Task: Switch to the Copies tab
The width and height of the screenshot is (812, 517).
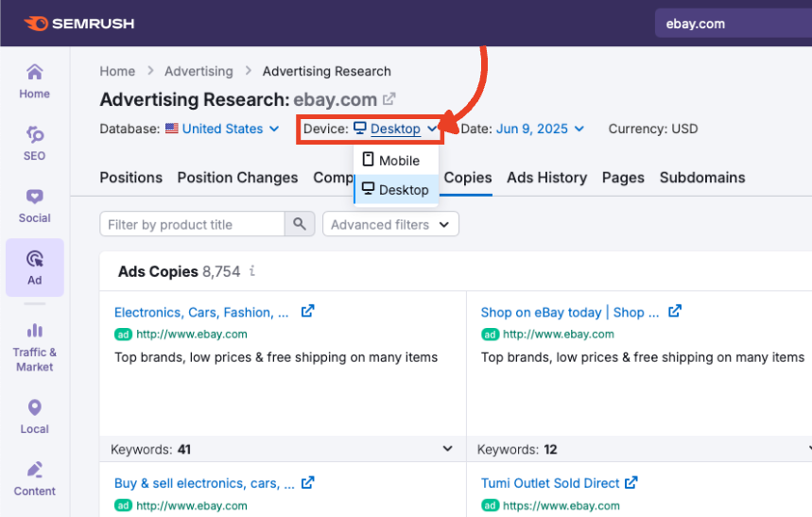Action: [468, 178]
